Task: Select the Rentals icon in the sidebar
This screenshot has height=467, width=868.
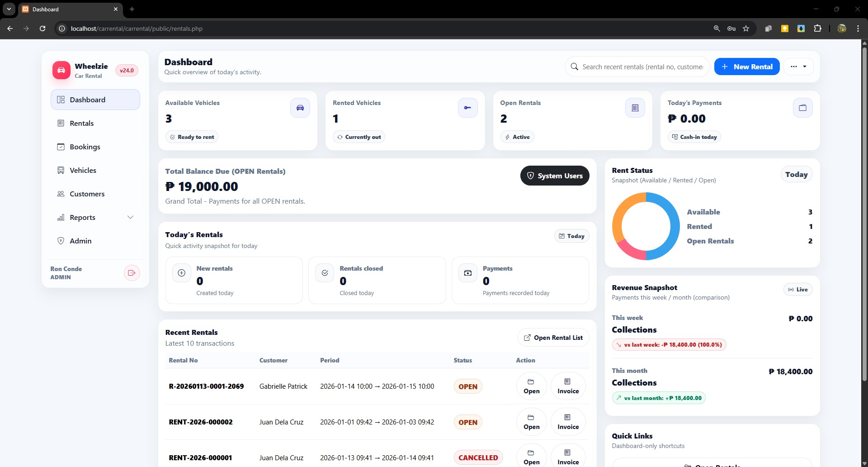Action: [61, 123]
